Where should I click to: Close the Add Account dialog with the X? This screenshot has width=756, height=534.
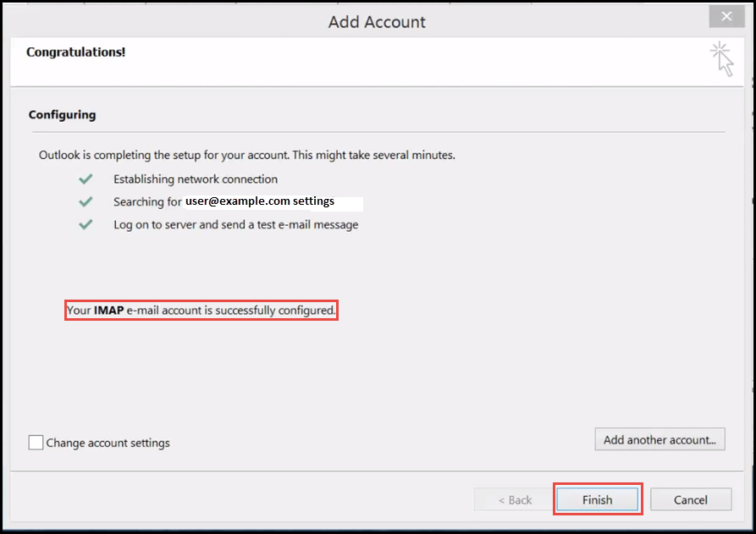tap(726, 16)
